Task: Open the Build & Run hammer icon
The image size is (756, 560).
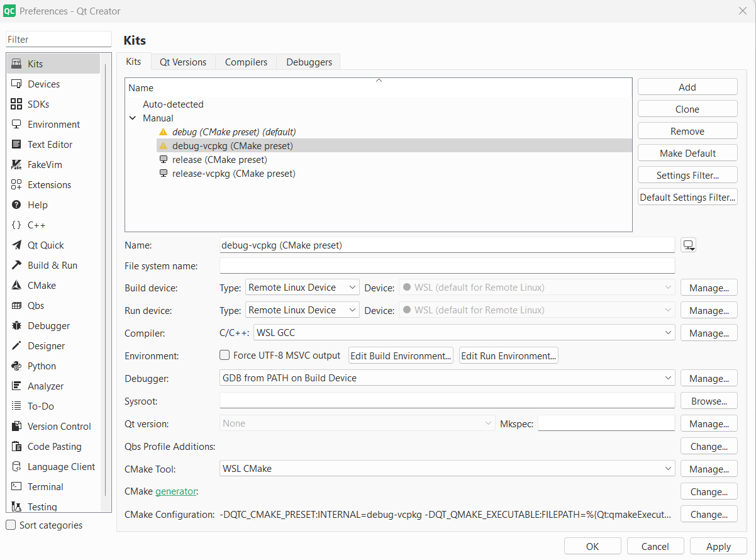Action: point(17,265)
